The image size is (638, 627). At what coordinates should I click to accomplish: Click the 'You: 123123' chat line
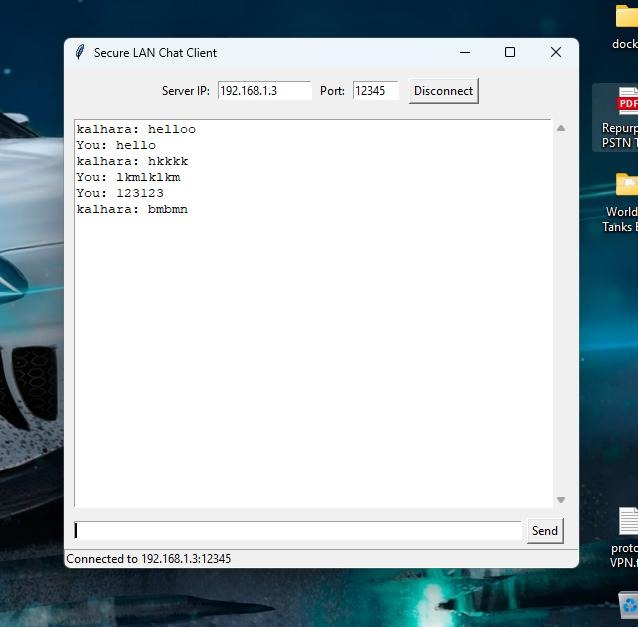[120, 193]
